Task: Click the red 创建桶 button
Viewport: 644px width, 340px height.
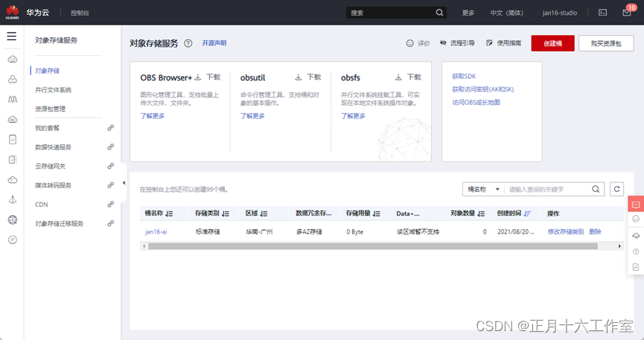Action: (x=553, y=43)
